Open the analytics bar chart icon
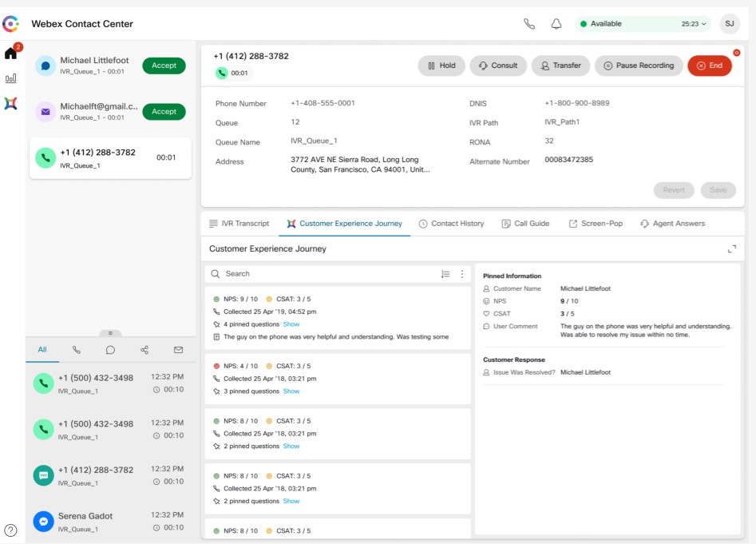The width and height of the screenshot is (756, 544). pyautogui.click(x=10, y=79)
